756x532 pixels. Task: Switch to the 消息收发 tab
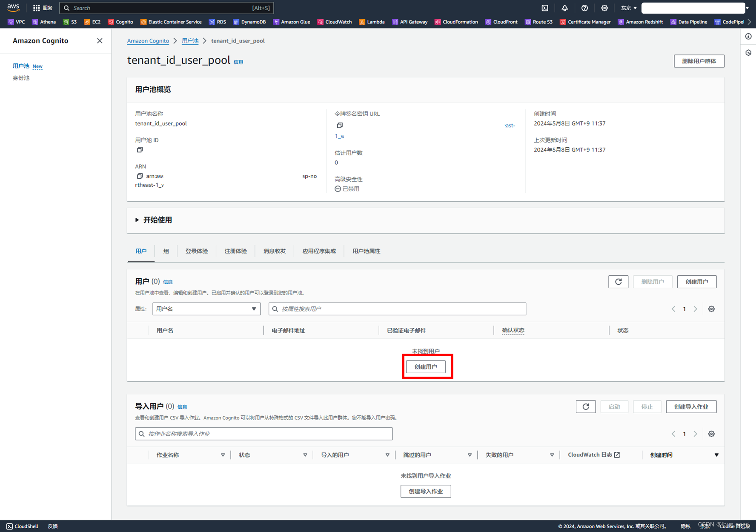[x=275, y=251]
